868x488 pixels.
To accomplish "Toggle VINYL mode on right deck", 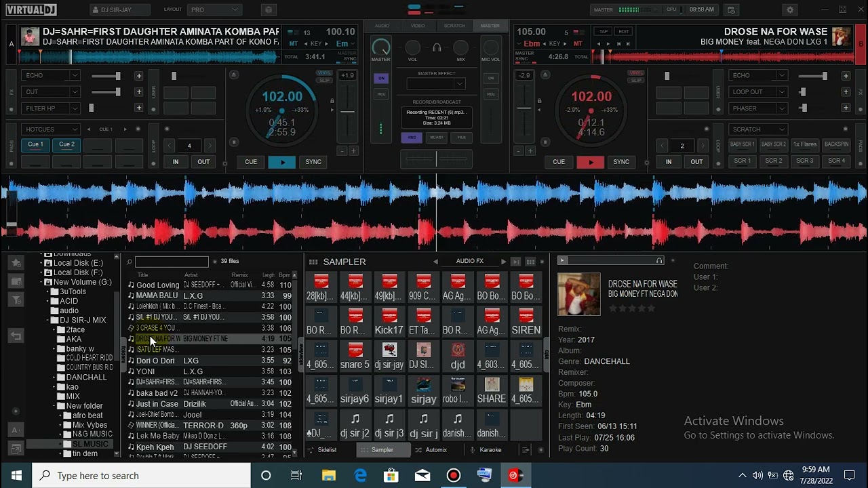I will pos(636,73).
